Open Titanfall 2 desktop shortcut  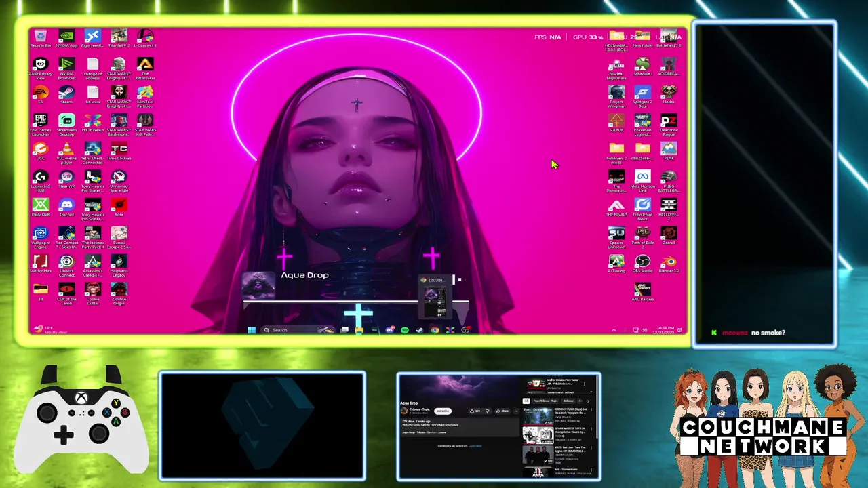pyautogui.click(x=119, y=38)
